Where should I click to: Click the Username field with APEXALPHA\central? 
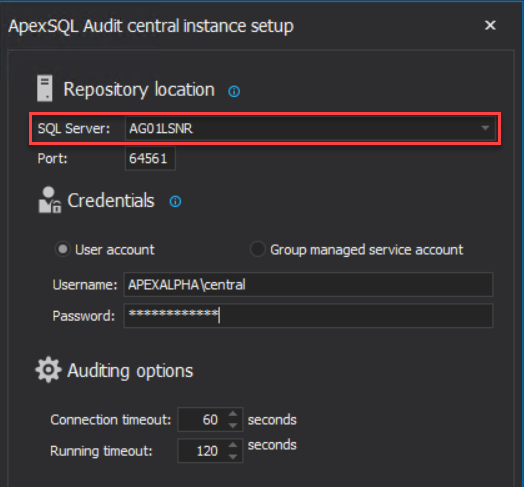point(308,284)
